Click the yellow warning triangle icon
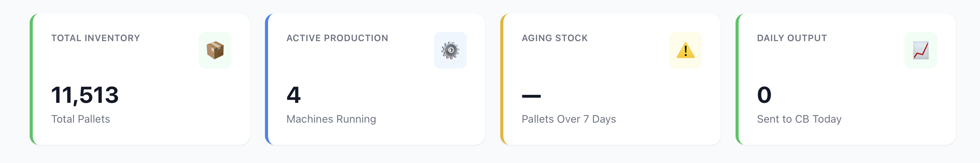This screenshot has height=163, width=980. 685,50
